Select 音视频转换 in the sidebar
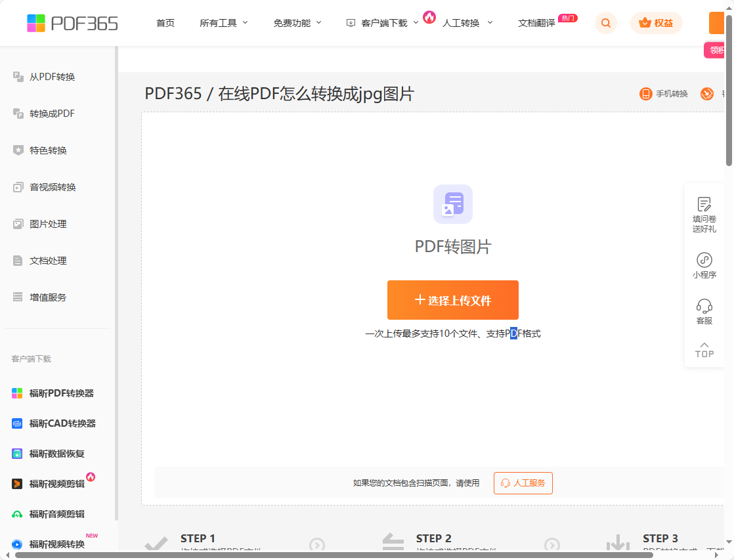 click(53, 187)
